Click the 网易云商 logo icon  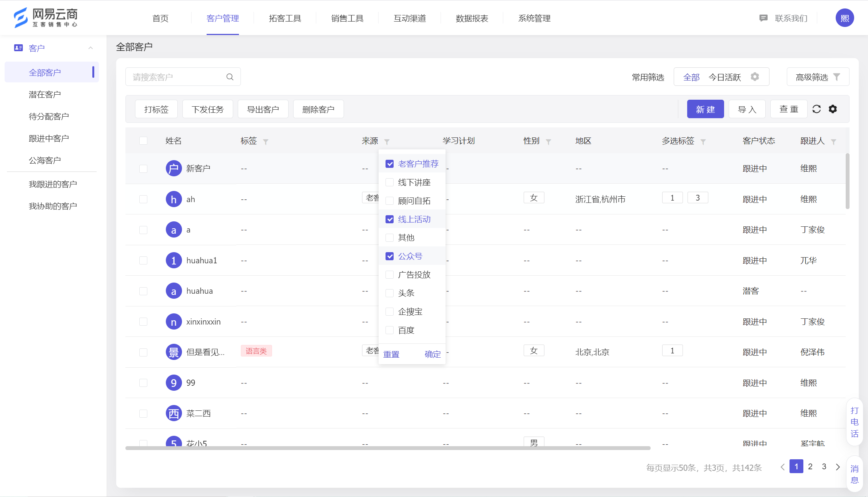21,18
